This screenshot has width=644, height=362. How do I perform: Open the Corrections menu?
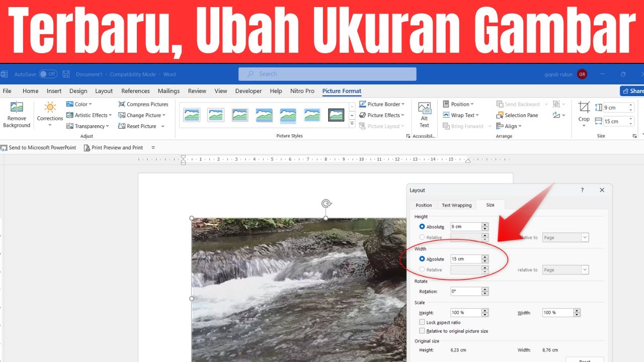pyautogui.click(x=50, y=115)
